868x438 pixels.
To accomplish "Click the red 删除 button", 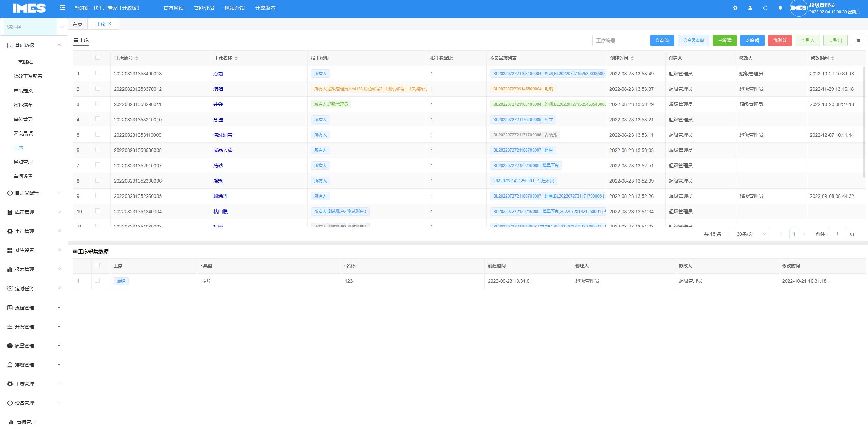I will click(780, 41).
